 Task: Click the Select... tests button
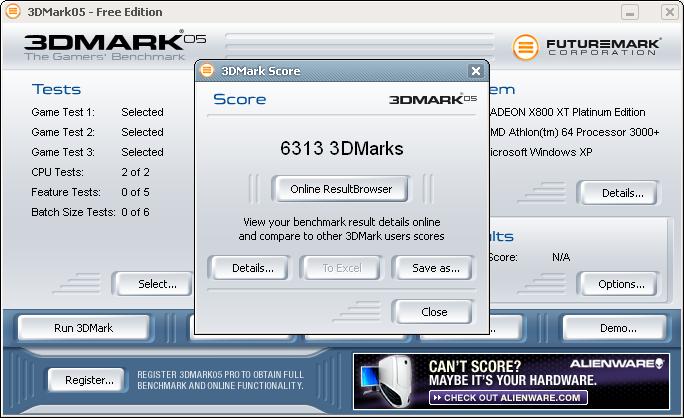click(x=153, y=284)
